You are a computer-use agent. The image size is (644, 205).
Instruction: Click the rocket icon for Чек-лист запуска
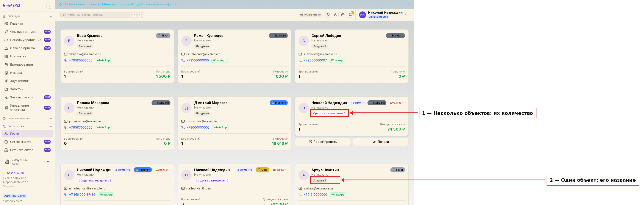6,32
